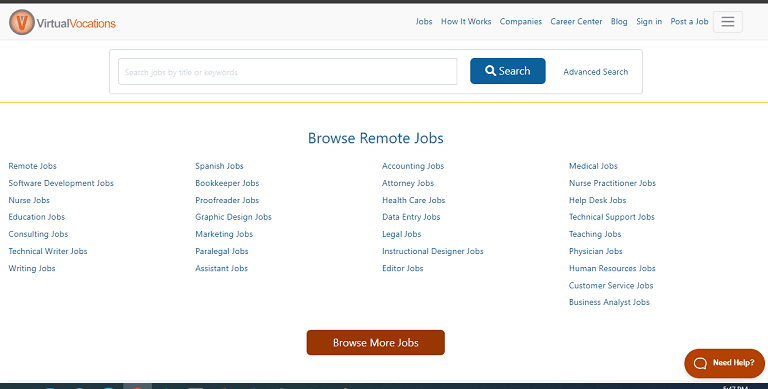The width and height of the screenshot is (768, 389).
Task: Open the Data Entry Jobs link
Action: click(411, 217)
